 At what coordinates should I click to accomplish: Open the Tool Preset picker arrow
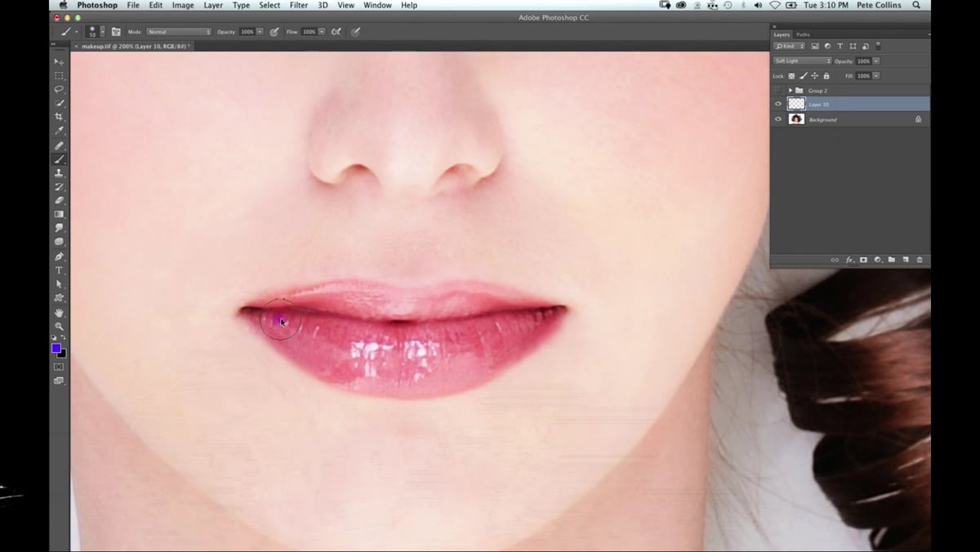[x=77, y=32]
